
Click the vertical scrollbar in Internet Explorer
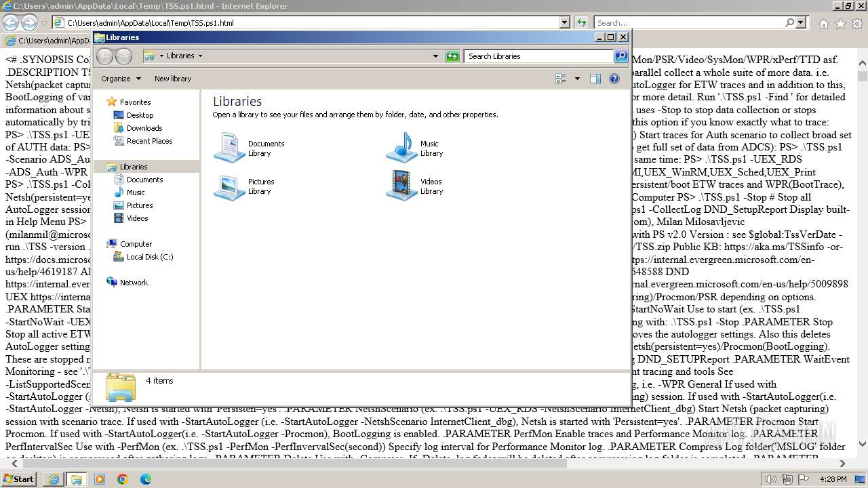(x=863, y=252)
